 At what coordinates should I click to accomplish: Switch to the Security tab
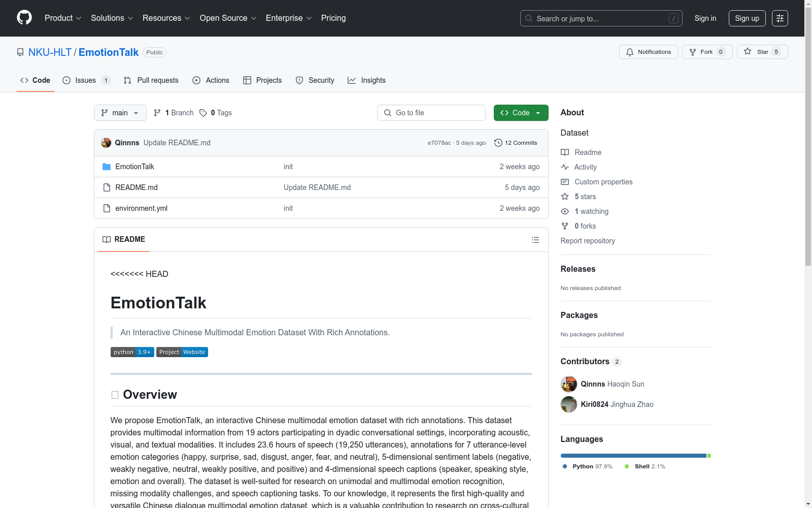point(315,80)
